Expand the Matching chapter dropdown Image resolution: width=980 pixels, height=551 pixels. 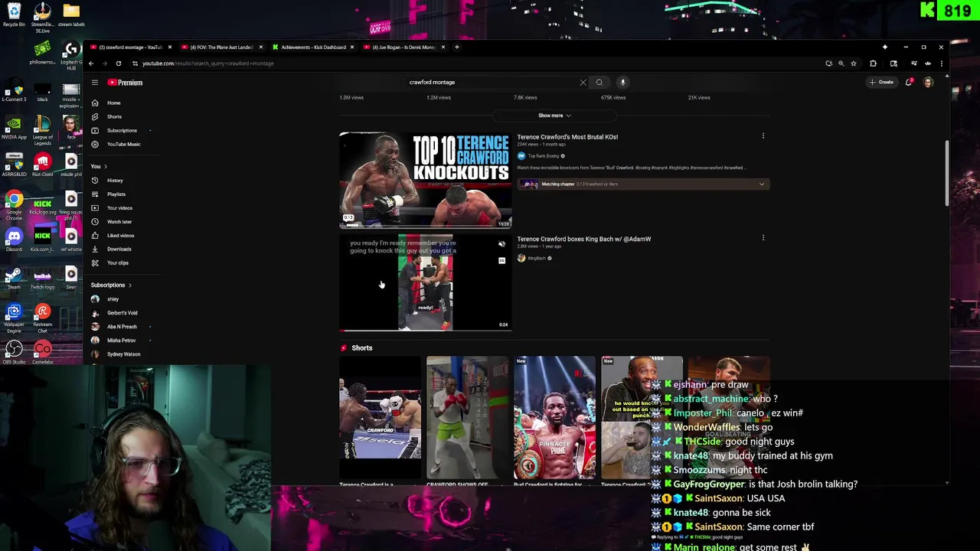[x=761, y=184]
